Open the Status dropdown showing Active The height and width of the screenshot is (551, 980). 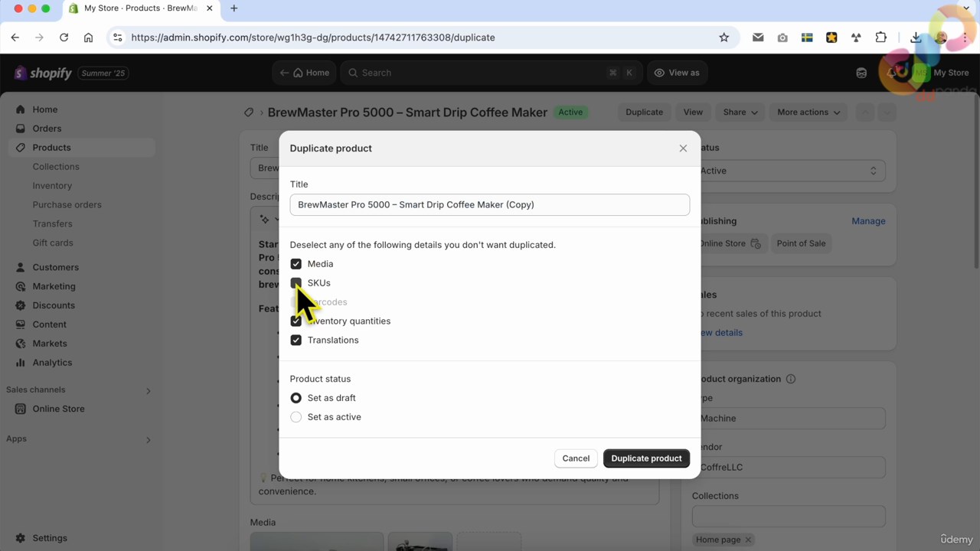coord(789,171)
